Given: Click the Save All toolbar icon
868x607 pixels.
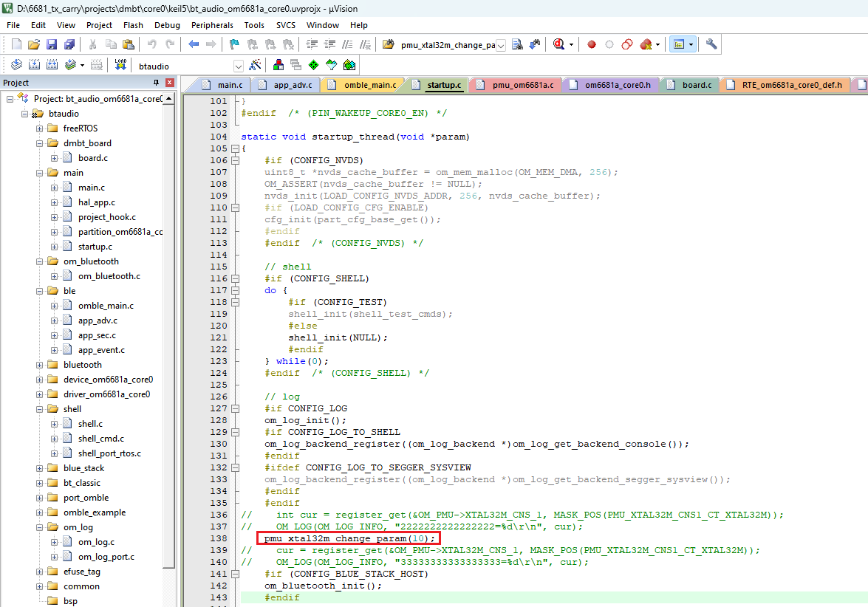Looking at the screenshot, I should point(69,44).
